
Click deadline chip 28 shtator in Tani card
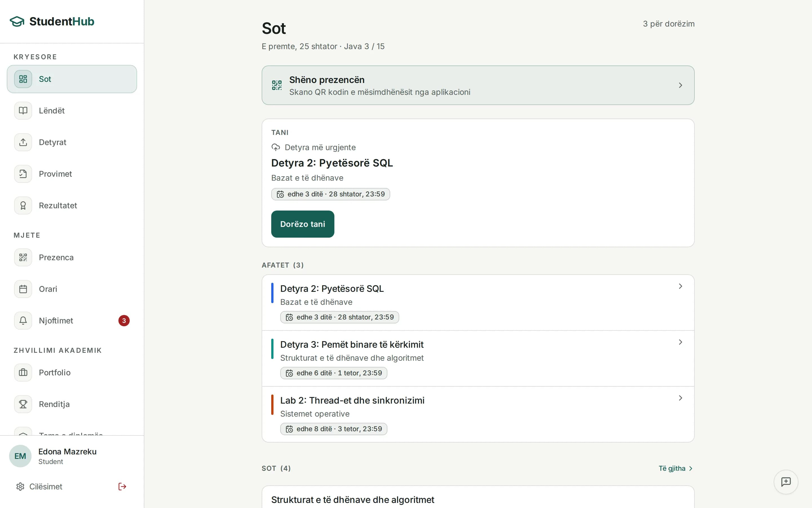(330, 194)
